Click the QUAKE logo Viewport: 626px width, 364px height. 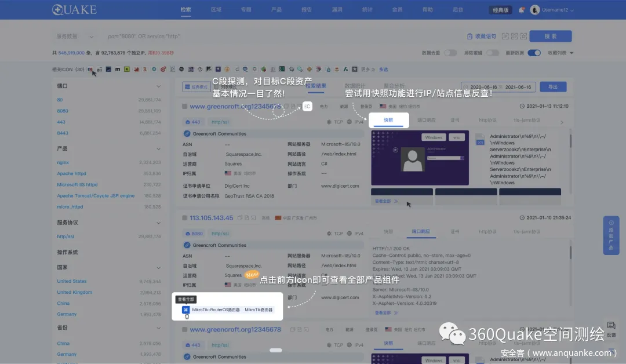74,10
